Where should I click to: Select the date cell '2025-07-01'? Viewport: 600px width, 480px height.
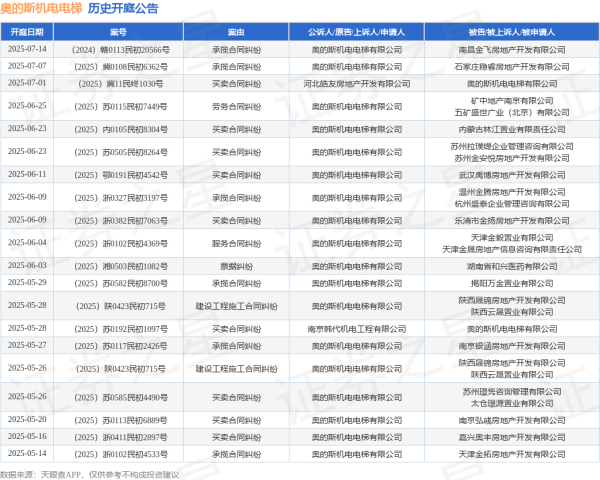[x=27, y=83]
